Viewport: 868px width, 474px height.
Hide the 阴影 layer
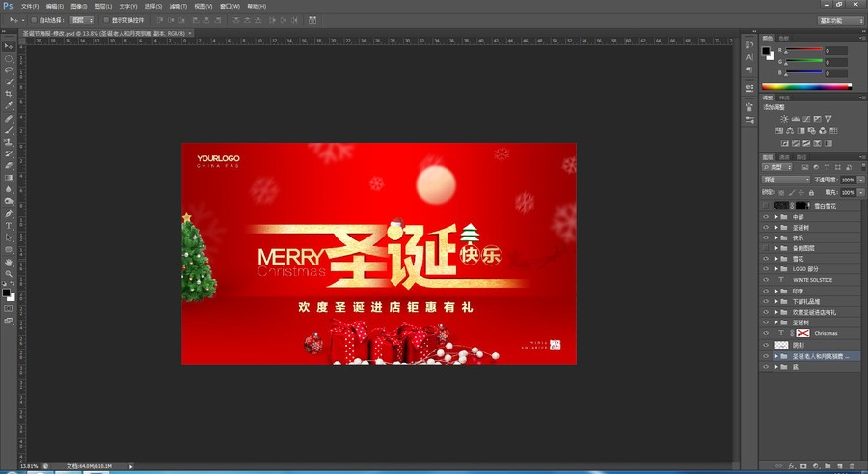coord(766,345)
